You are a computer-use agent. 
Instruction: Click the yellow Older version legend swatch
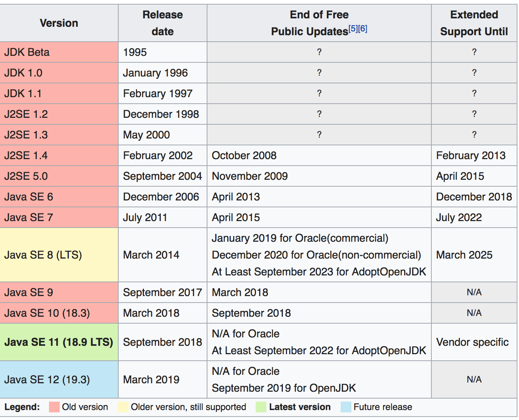pos(123,407)
